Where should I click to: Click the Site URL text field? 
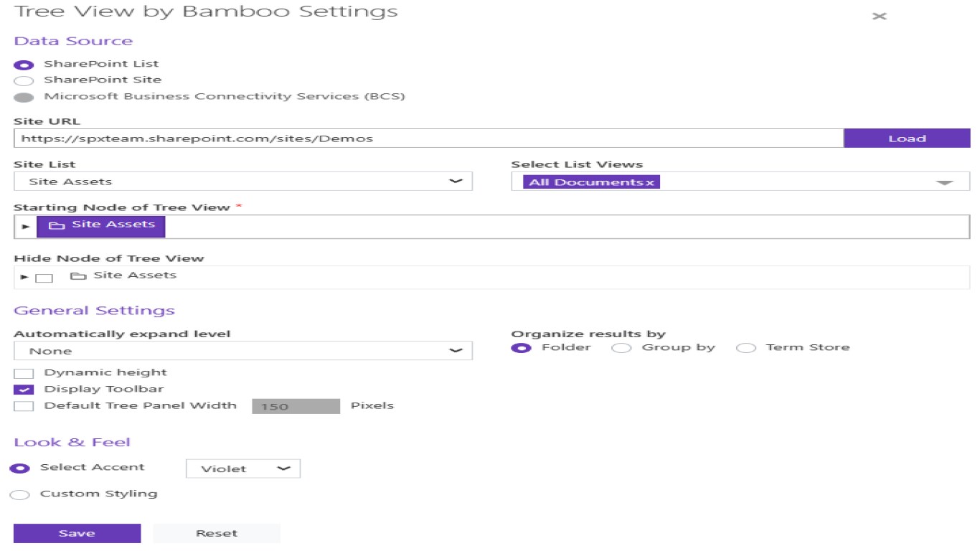[x=428, y=138]
